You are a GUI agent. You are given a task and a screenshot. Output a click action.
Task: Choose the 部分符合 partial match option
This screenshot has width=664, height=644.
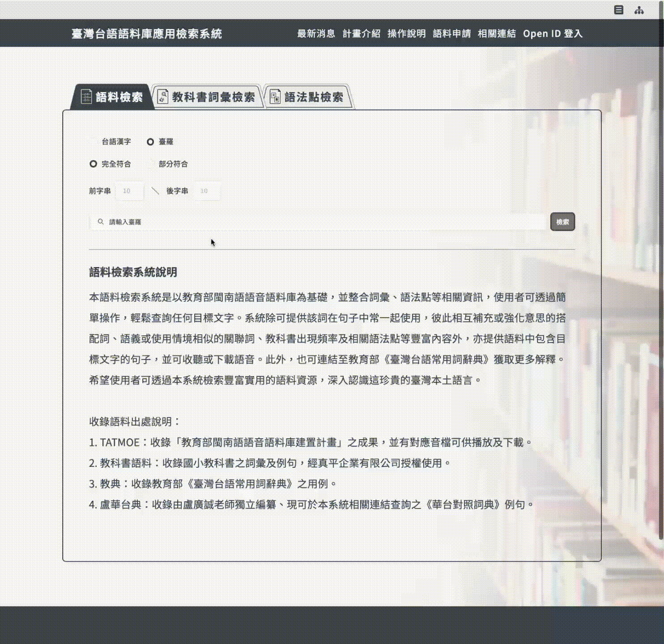coord(151,164)
